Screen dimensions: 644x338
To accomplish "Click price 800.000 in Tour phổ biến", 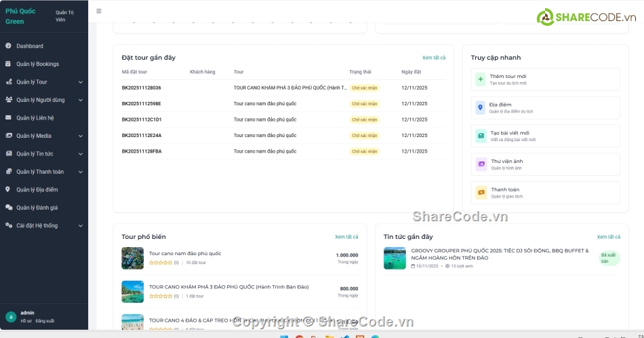I will [x=349, y=288].
